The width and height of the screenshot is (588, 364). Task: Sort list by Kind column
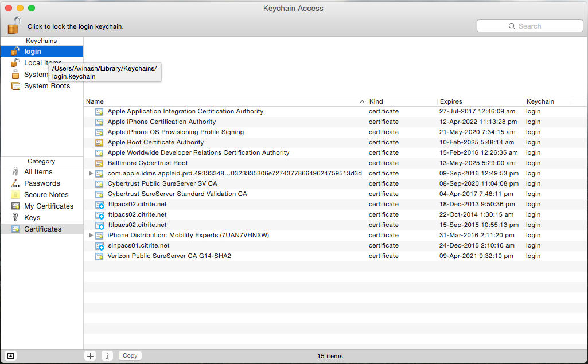pyautogui.click(x=400, y=101)
